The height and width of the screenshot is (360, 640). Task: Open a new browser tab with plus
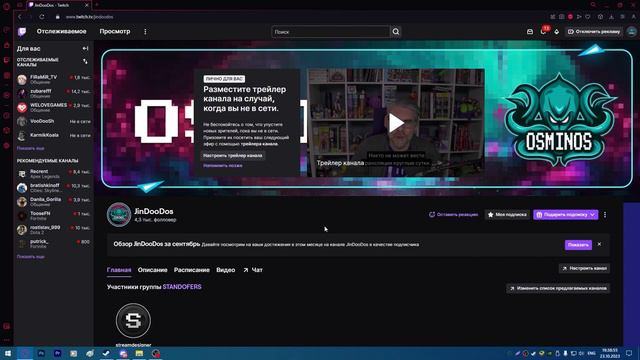click(x=97, y=5)
